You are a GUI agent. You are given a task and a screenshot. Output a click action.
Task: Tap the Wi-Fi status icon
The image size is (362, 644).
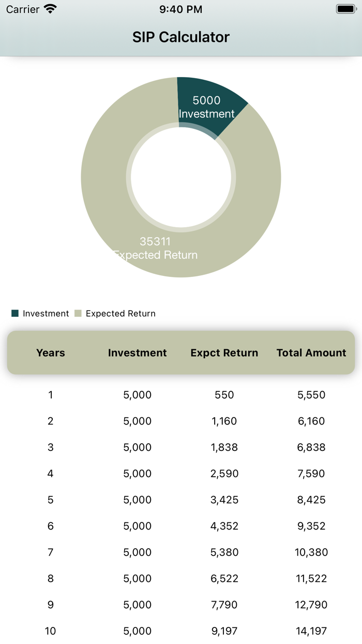coord(50,9)
